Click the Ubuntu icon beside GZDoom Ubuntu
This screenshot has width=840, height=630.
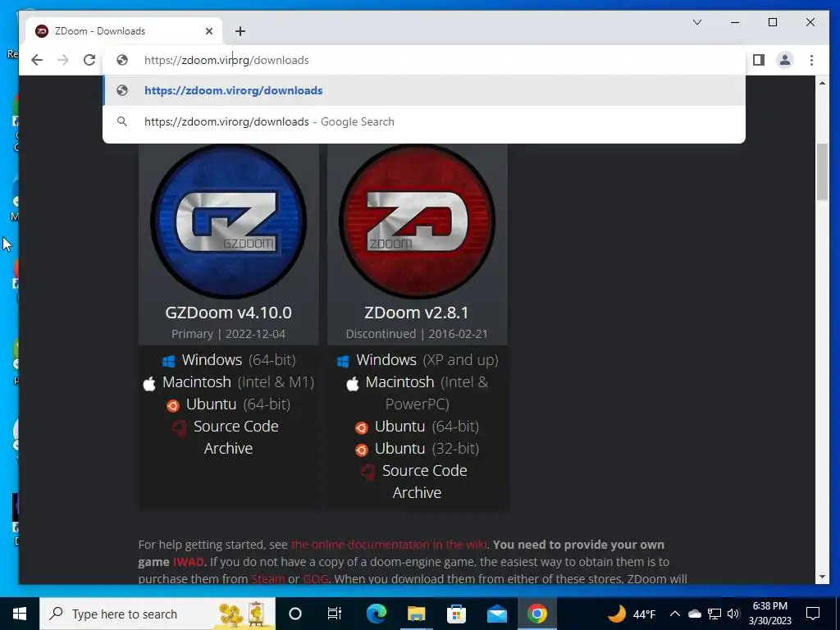(x=172, y=405)
